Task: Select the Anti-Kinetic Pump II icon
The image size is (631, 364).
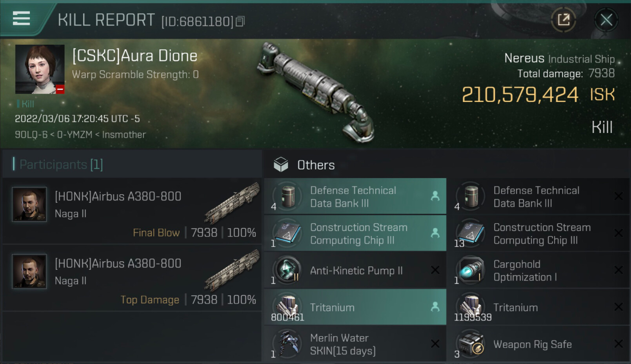Action: pos(287,269)
